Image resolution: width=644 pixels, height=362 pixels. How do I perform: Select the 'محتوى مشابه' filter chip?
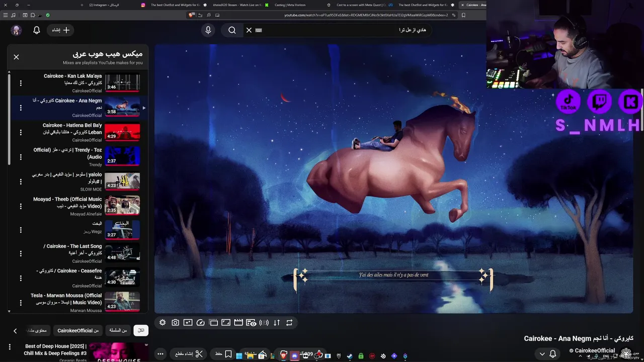[37, 330]
